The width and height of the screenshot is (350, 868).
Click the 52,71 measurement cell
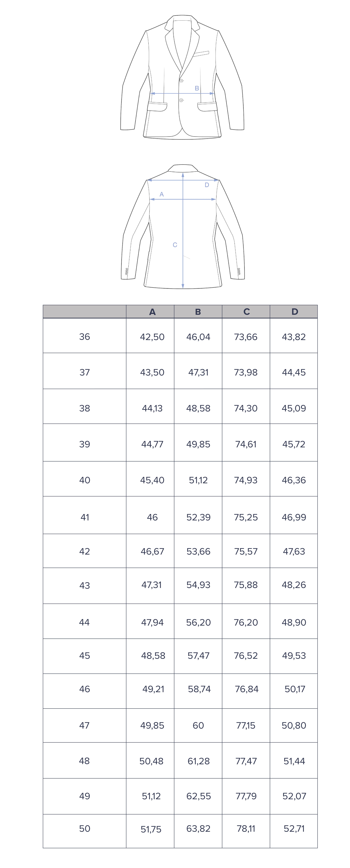click(294, 829)
